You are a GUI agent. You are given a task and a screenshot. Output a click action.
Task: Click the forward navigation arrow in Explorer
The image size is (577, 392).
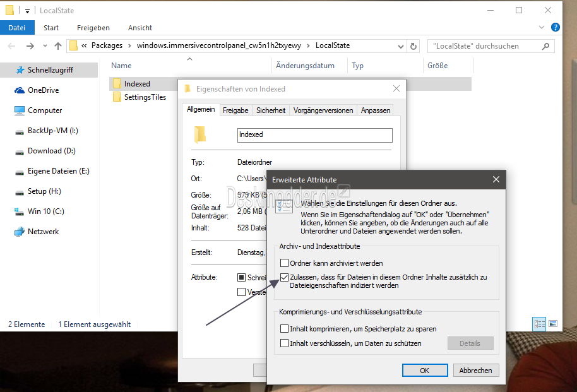[30, 46]
